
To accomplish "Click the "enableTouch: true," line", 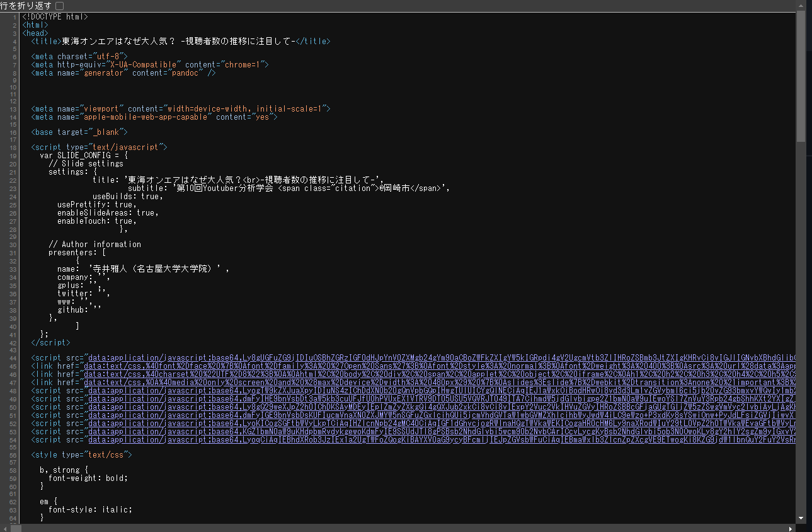I will pyautogui.click(x=97, y=221).
